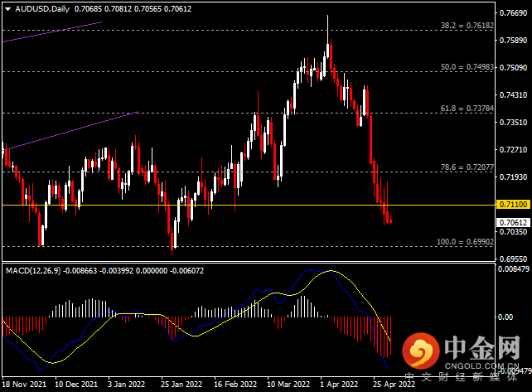Click the MACD(12,26,9) indicator label

(33, 271)
